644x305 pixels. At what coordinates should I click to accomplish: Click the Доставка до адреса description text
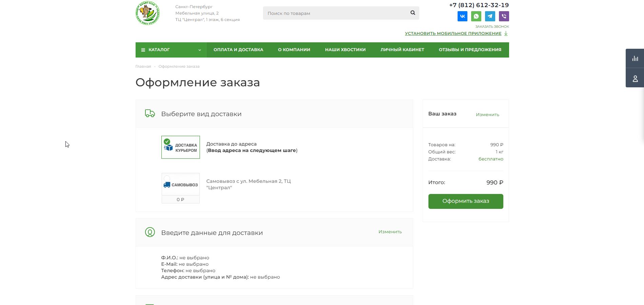click(x=252, y=147)
